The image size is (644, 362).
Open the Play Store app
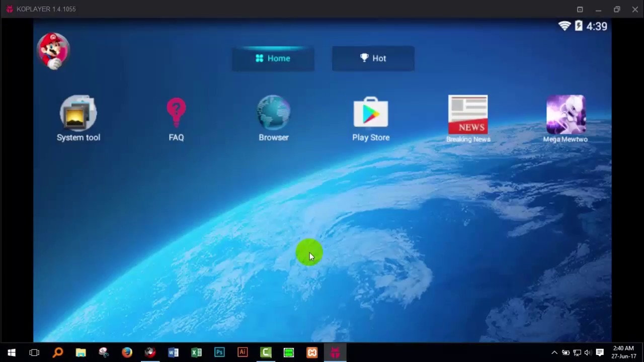pos(371,119)
